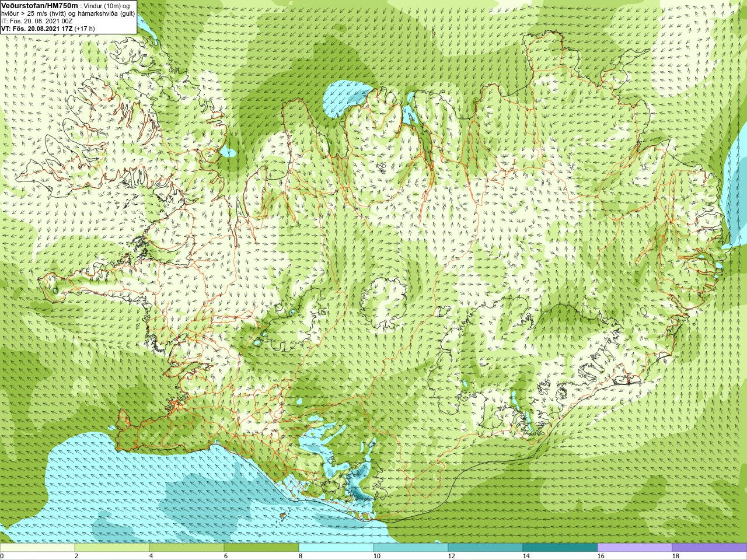Image resolution: width=747 pixels, height=560 pixels.
Task: Click the lavender 16–18 m/s legend swatch
Action: point(635,548)
